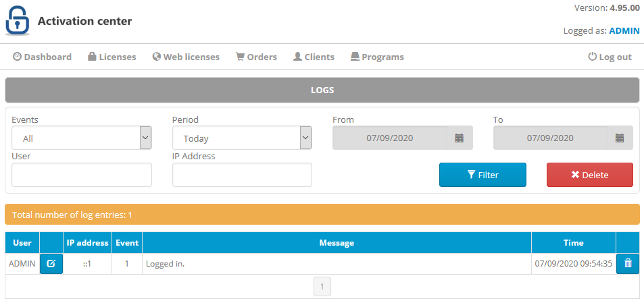Go to the Licenses page

[x=112, y=57]
